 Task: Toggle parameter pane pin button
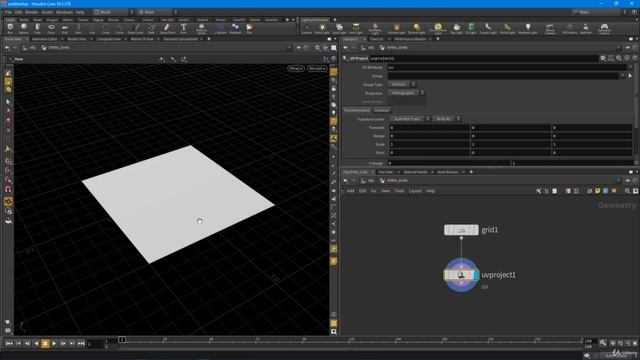(x=628, y=47)
